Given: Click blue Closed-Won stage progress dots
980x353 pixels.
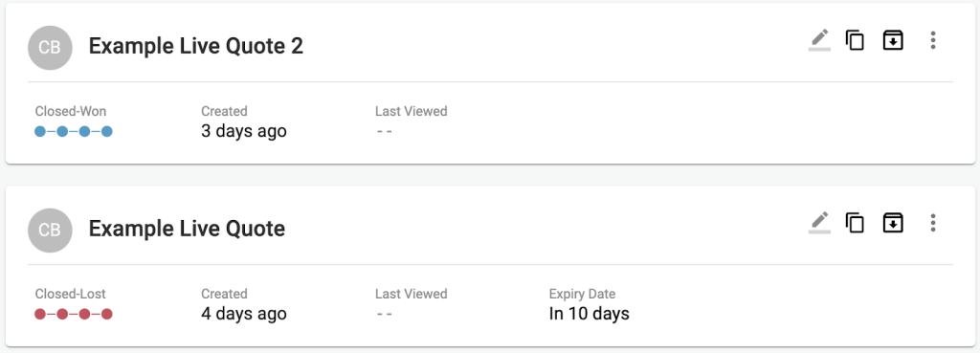Looking at the screenshot, I should (73, 131).
